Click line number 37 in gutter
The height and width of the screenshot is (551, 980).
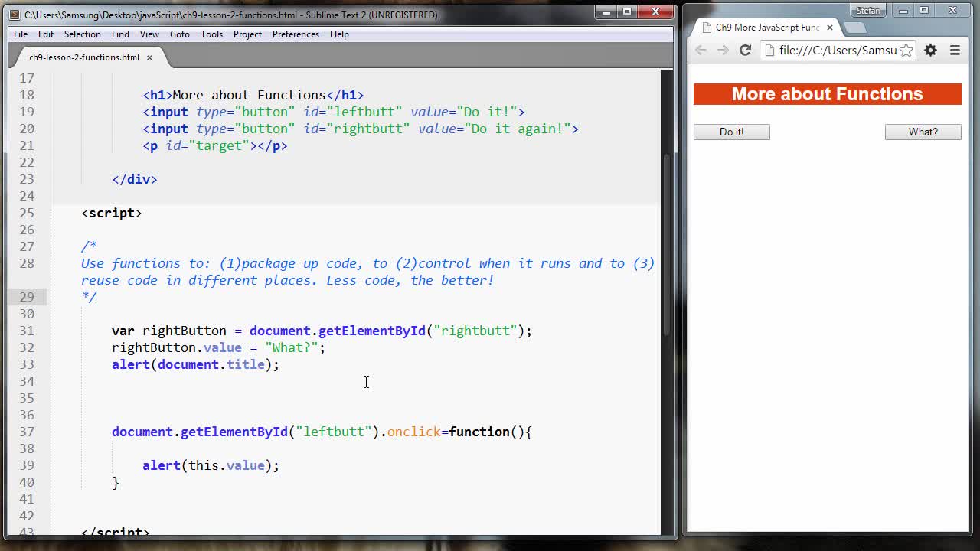[x=27, y=432]
